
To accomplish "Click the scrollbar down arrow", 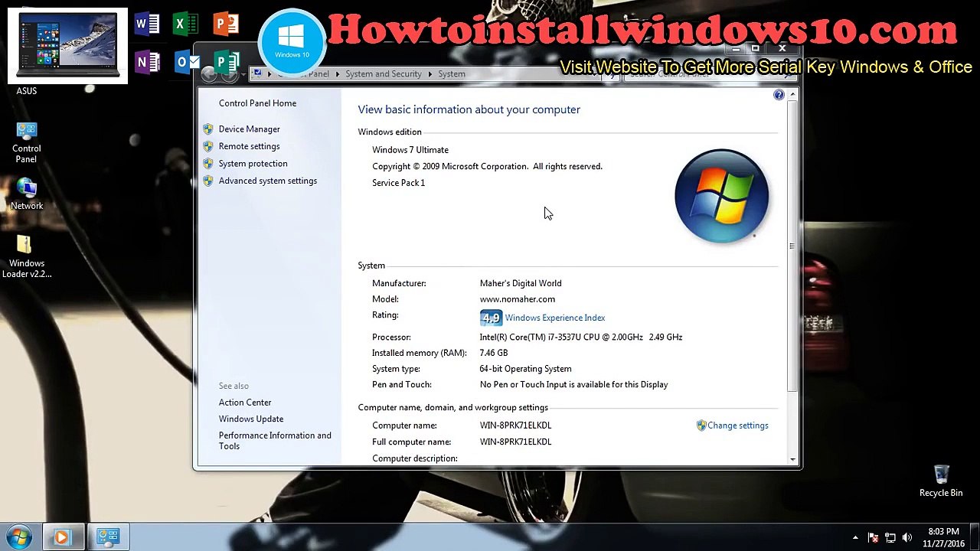I will click(x=792, y=460).
